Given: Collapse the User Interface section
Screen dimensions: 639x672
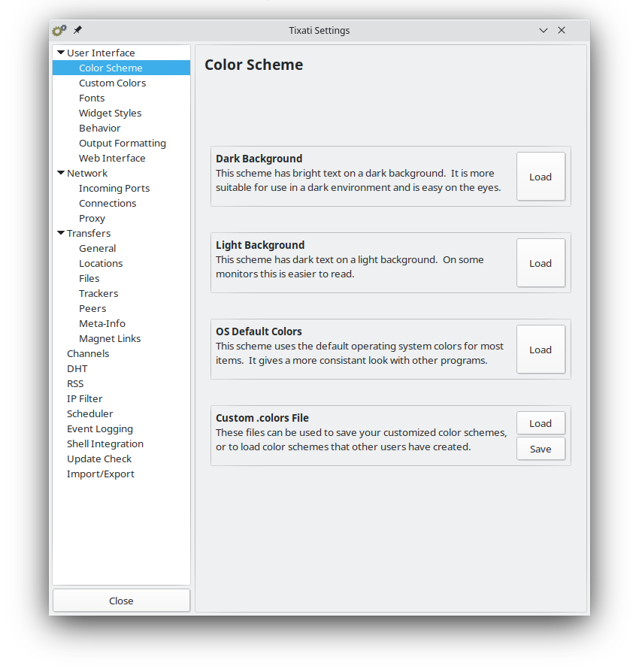Looking at the screenshot, I should click(61, 53).
